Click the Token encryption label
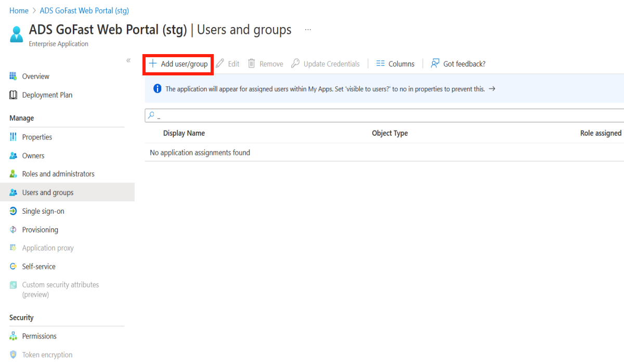Viewport: 624px width, 364px height. click(47, 355)
